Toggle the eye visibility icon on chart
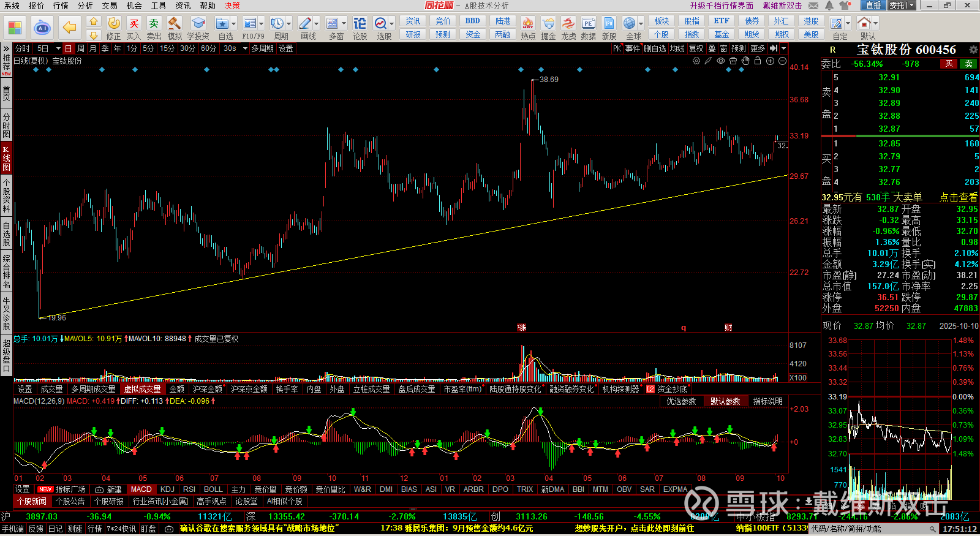Image resolution: width=980 pixels, height=536 pixels. point(721,61)
